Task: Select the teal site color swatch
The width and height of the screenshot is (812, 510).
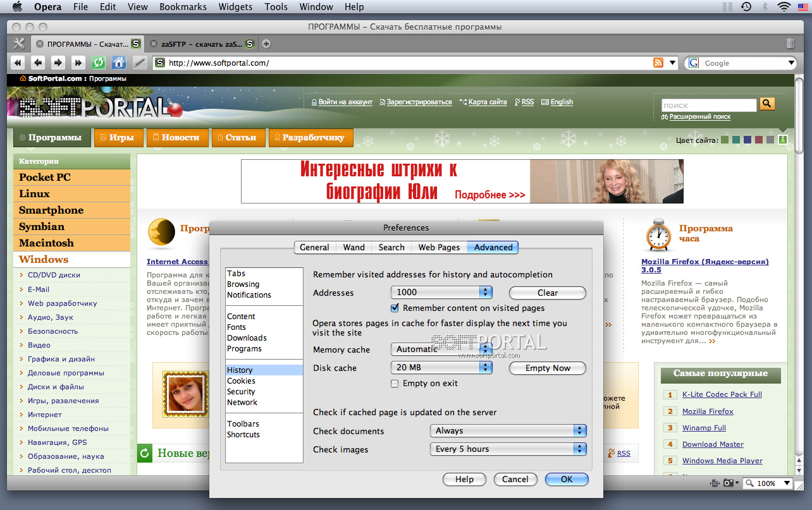Action: pos(736,140)
